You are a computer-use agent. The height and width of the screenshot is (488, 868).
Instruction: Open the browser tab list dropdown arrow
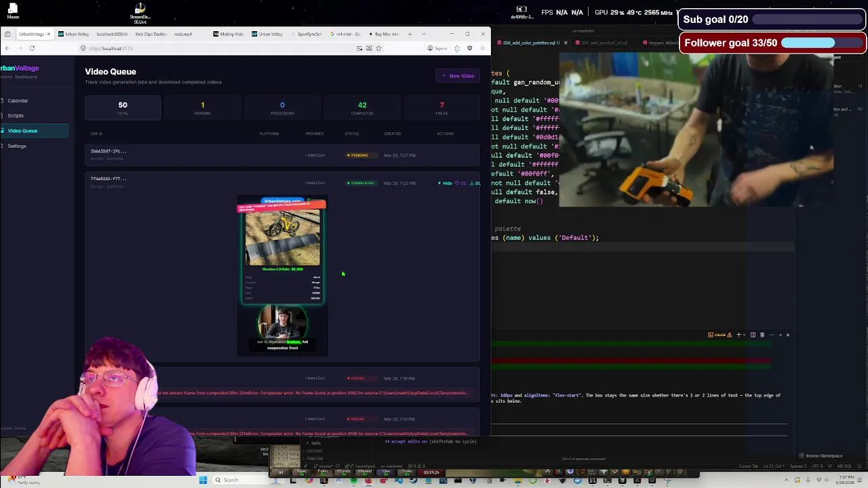(424, 34)
